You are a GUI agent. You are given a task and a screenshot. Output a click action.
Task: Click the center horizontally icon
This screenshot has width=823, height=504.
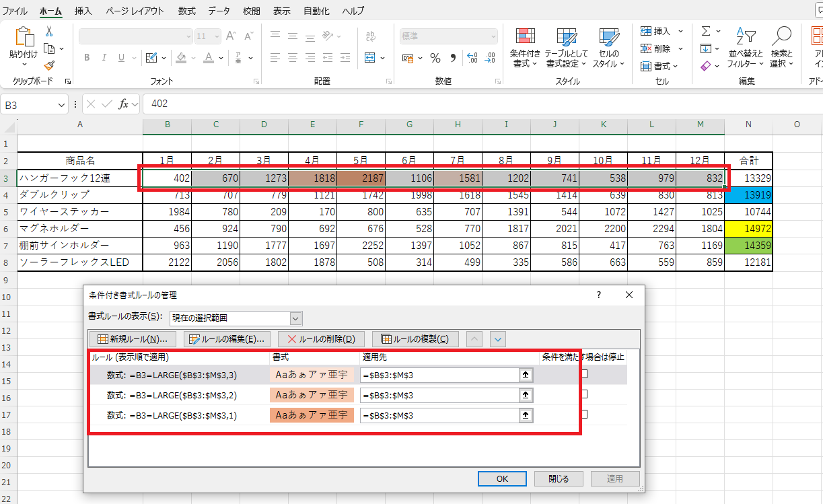pyautogui.click(x=292, y=58)
